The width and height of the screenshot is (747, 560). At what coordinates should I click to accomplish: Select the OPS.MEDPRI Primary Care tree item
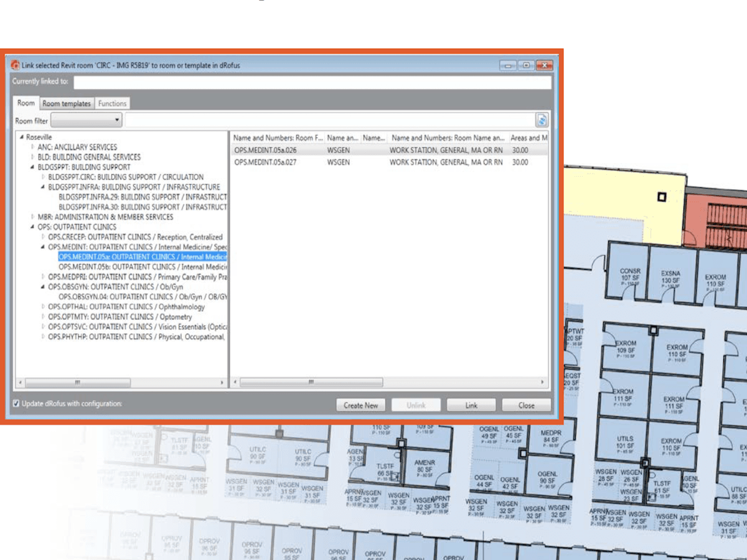tap(138, 276)
